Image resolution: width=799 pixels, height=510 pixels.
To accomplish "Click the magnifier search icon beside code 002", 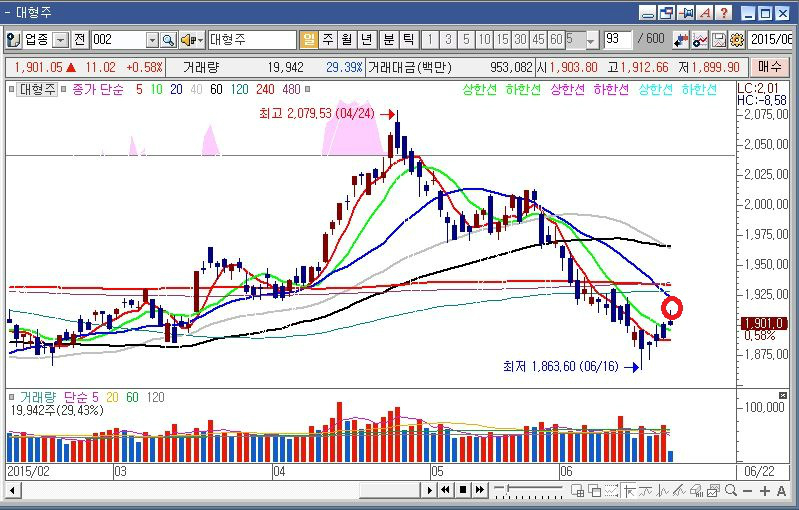I will 168,40.
